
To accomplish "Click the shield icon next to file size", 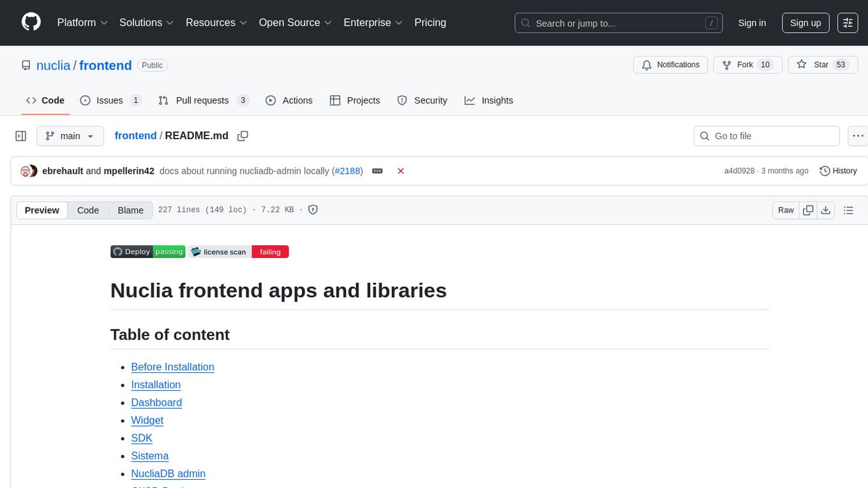I will [x=313, y=210].
